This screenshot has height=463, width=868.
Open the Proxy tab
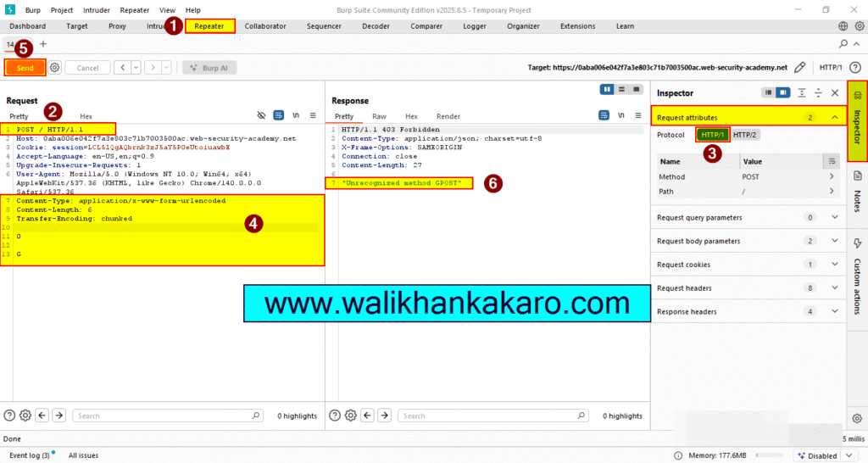tap(117, 26)
